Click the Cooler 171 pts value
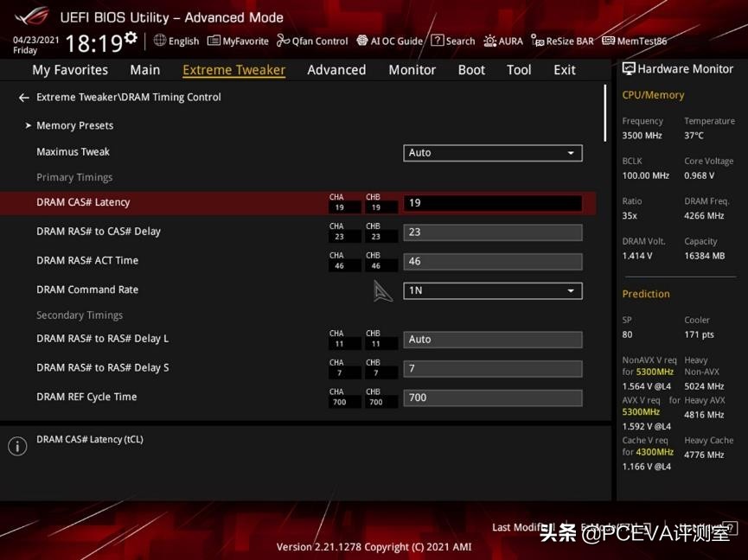748x560 pixels. point(699,334)
